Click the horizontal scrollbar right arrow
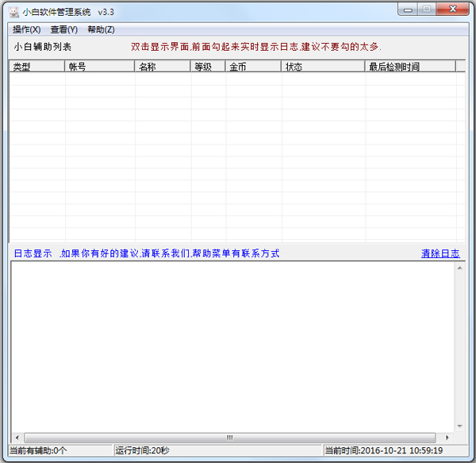 [x=448, y=438]
